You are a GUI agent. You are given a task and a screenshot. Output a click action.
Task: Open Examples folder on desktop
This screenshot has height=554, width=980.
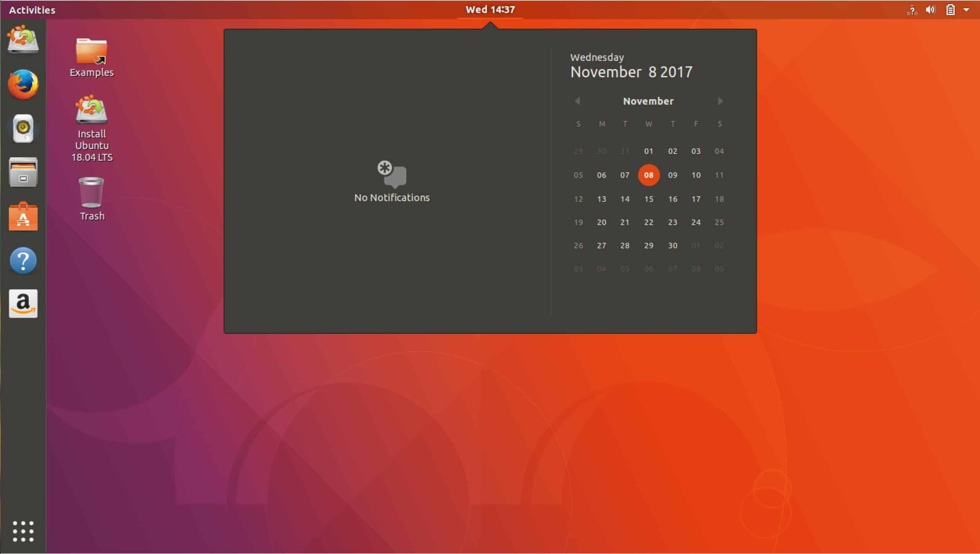[92, 56]
